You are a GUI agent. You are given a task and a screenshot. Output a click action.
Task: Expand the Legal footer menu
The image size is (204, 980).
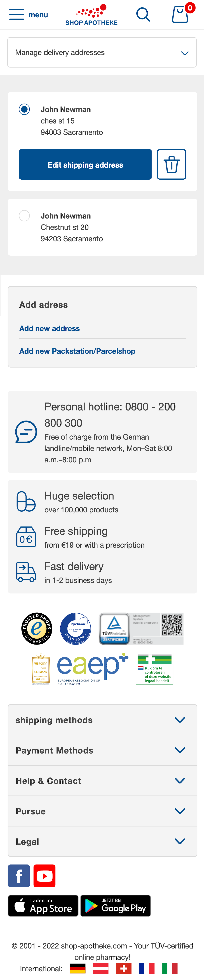click(102, 842)
